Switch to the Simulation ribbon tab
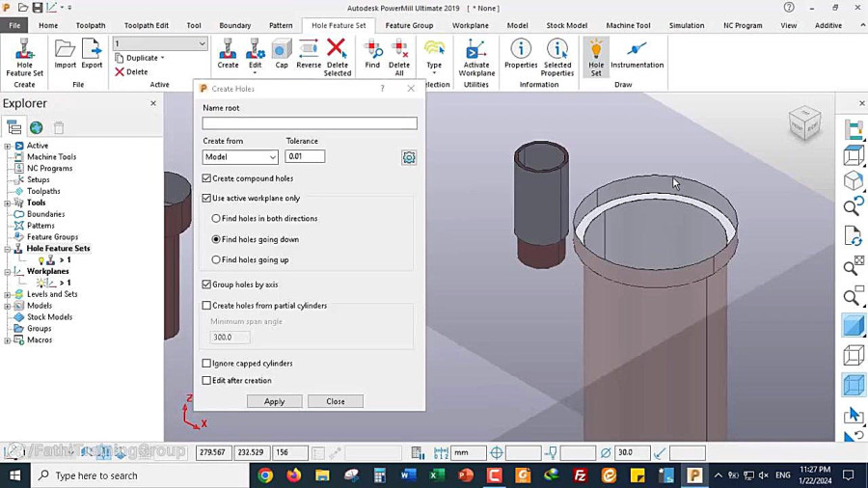The height and width of the screenshot is (488, 868). (x=687, y=25)
